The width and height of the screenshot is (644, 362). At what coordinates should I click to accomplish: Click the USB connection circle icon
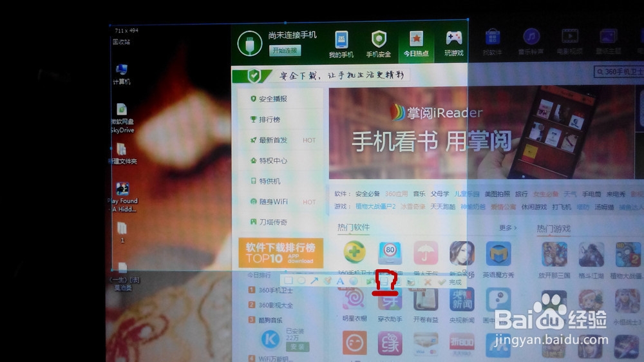(250, 44)
